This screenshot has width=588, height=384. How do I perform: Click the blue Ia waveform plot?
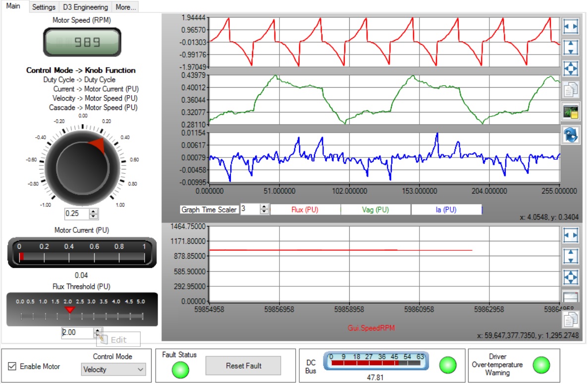click(384, 158)
